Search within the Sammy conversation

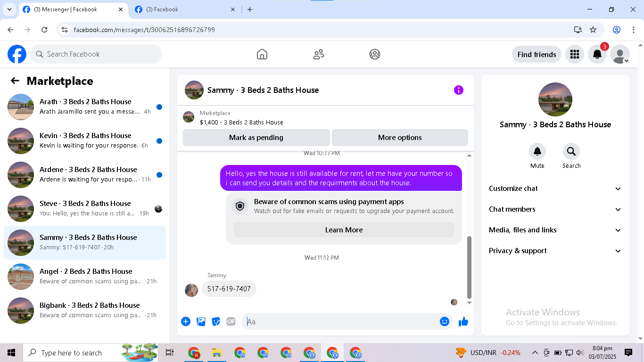pos(571,152)
